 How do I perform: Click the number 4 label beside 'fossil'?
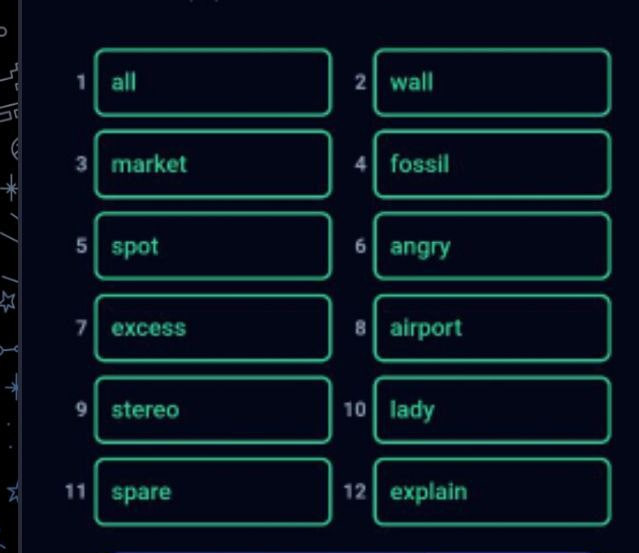click(360, 164)
